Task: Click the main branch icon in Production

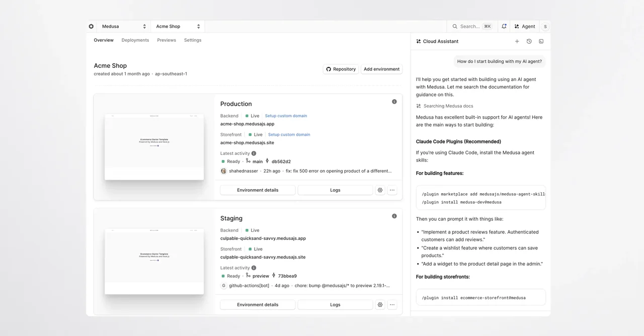Action: tap(248, 161)
